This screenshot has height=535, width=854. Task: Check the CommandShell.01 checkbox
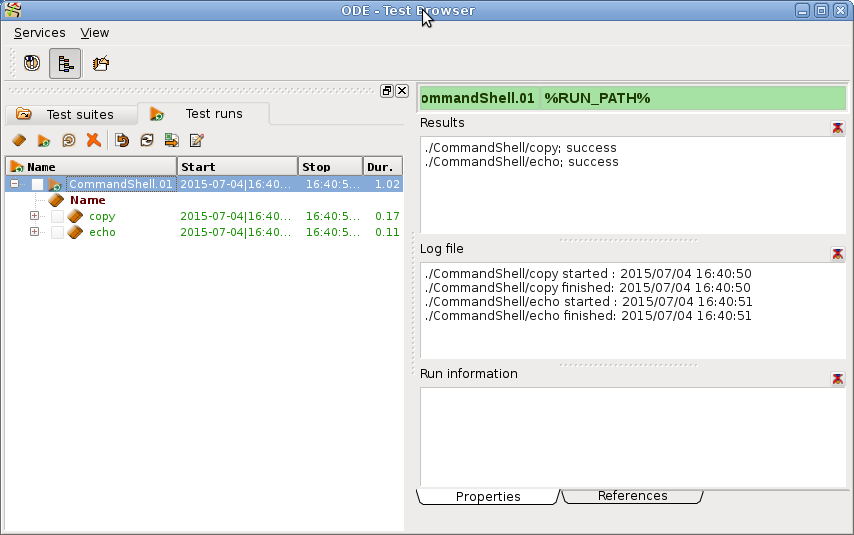[37, 185]
